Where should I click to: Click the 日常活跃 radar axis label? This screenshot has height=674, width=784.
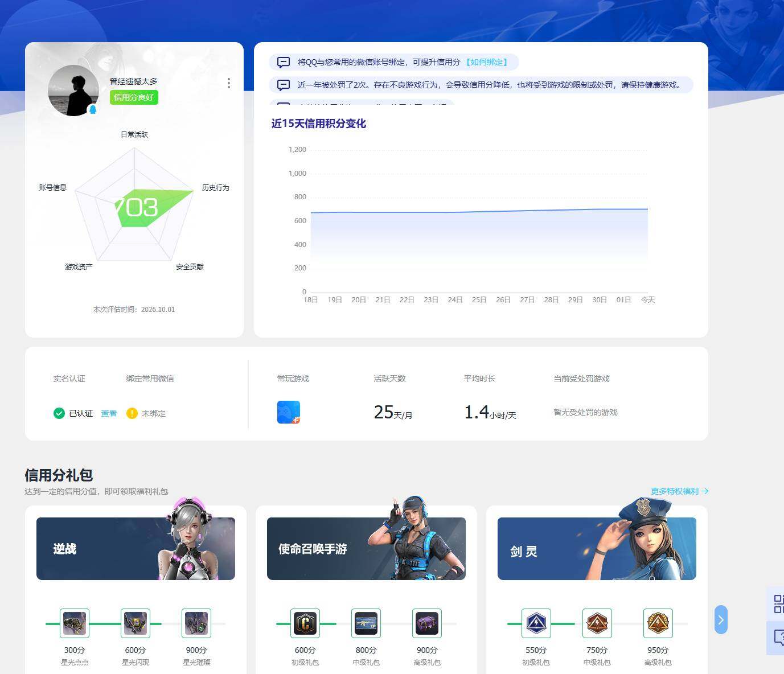(x=134, y=134)
